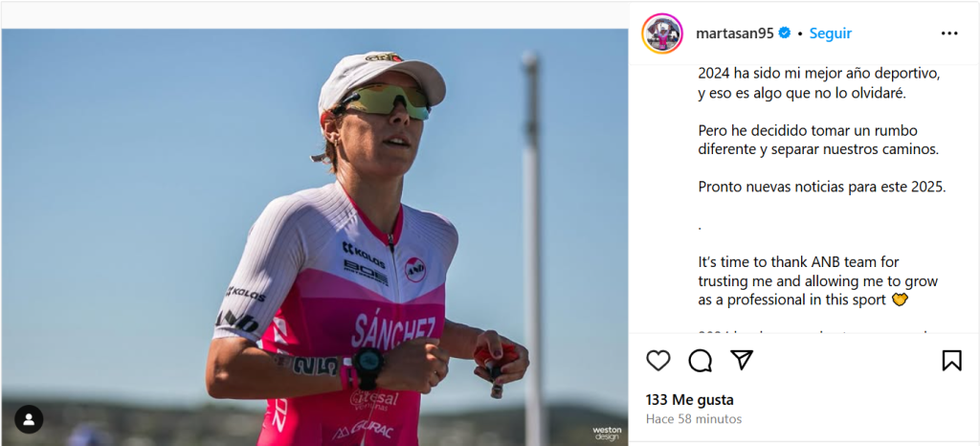This screenshot has width=980, height=446.
Task: Open martasan95's story from the profile avatar
Action: pyautogui.click(x=662, y=33)
